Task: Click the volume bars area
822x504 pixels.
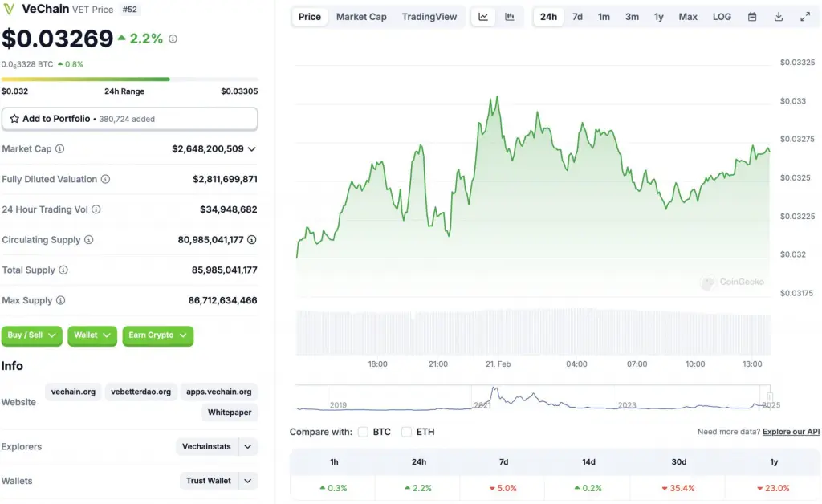Action: point(533,332)
